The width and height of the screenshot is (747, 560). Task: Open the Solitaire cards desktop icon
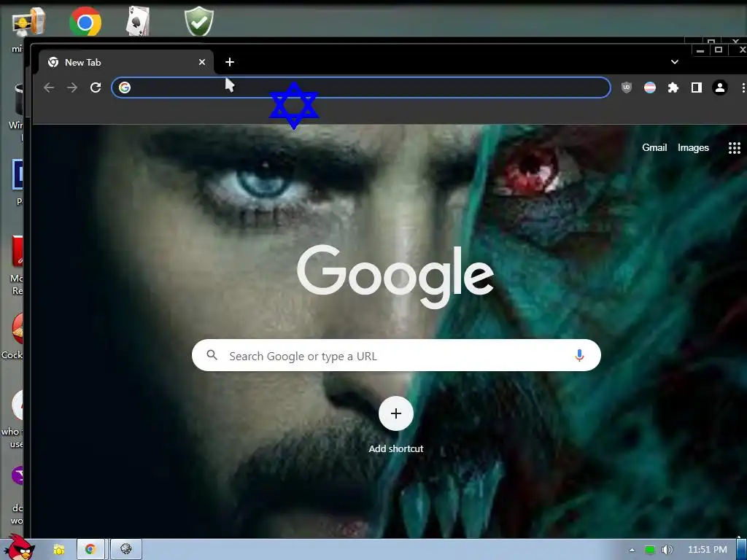(138, 21)
